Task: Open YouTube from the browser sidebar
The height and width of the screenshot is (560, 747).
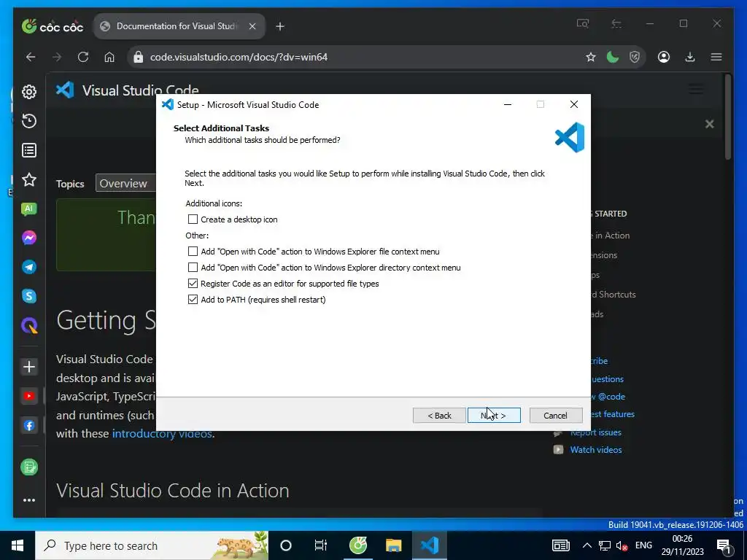Action: pos(29,396)
